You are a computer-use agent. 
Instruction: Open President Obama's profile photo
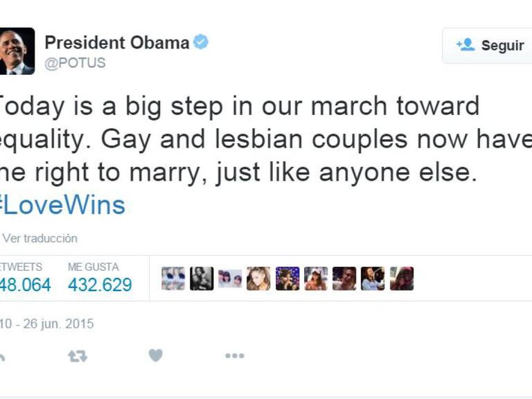(17, 51)
